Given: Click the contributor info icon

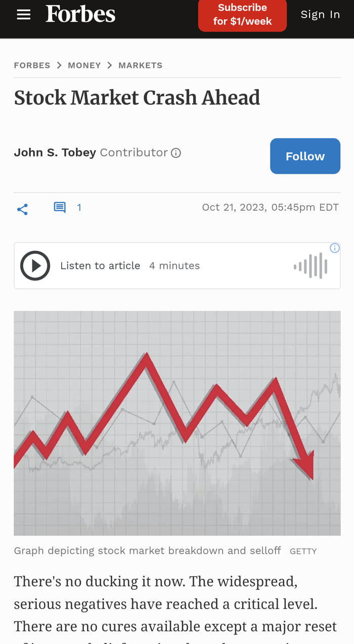Looking at the screenshot, I should pos(176,153).
